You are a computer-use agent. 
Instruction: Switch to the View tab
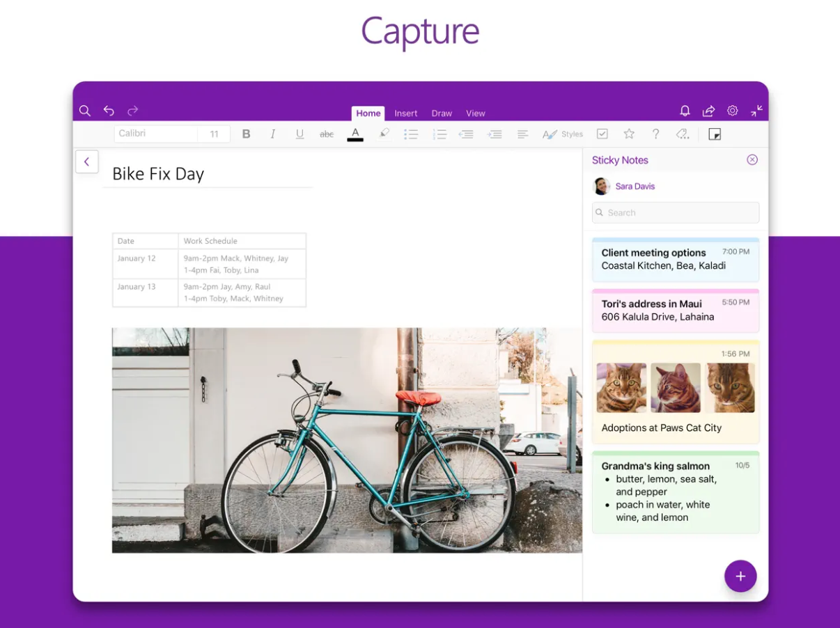[x=476, y=113]
